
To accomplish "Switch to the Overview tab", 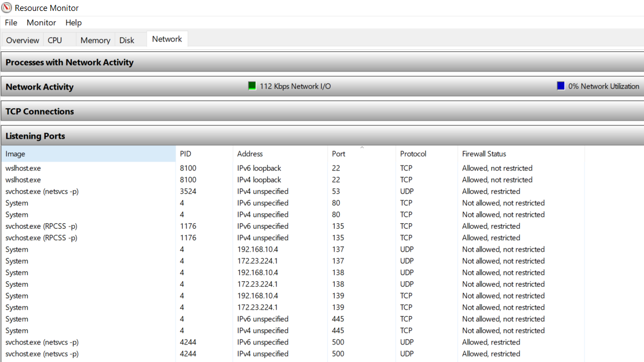I will 22,39.
